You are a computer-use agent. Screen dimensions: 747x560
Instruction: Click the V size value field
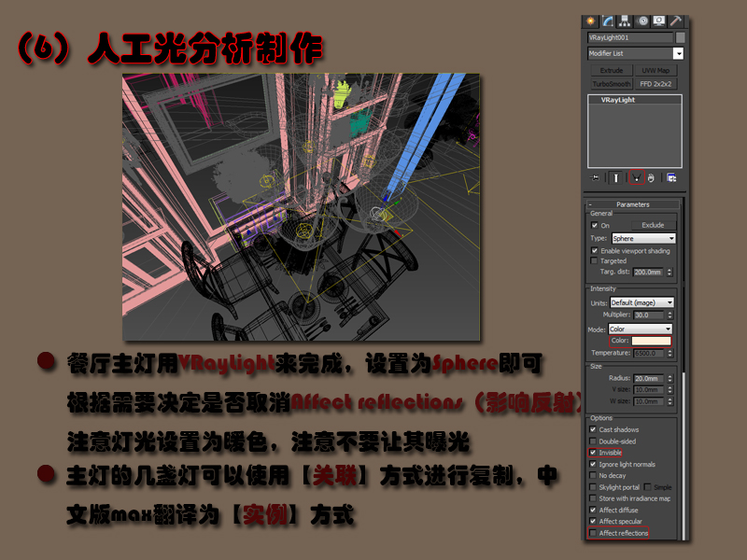coord(649,389)
